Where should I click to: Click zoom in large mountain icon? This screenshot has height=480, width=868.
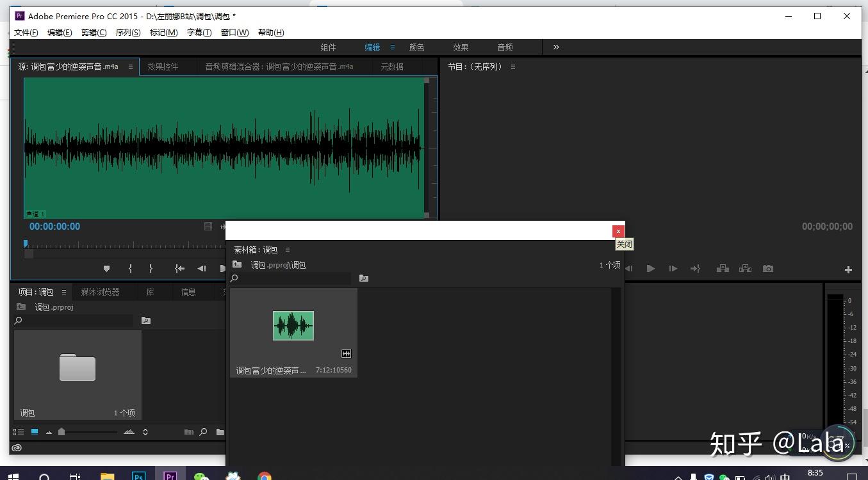pyautogui.click(x=129, y=432)
